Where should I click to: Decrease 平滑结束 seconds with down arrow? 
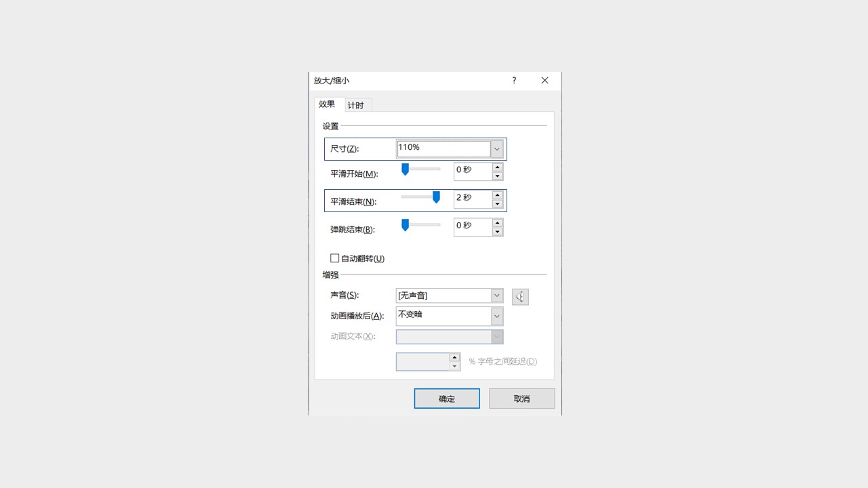(x=497, y=204)
